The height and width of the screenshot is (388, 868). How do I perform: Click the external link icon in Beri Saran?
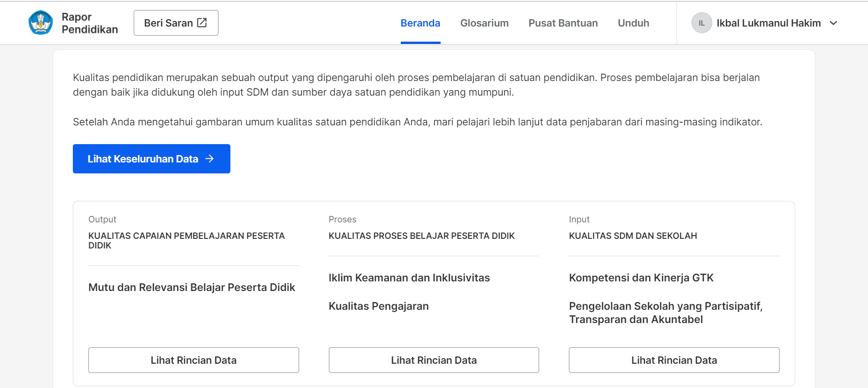202,22
